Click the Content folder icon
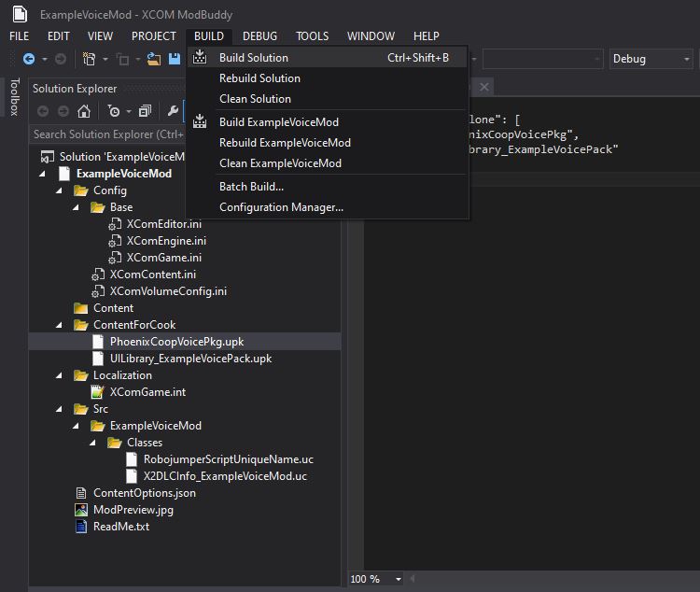 [81, 308]
